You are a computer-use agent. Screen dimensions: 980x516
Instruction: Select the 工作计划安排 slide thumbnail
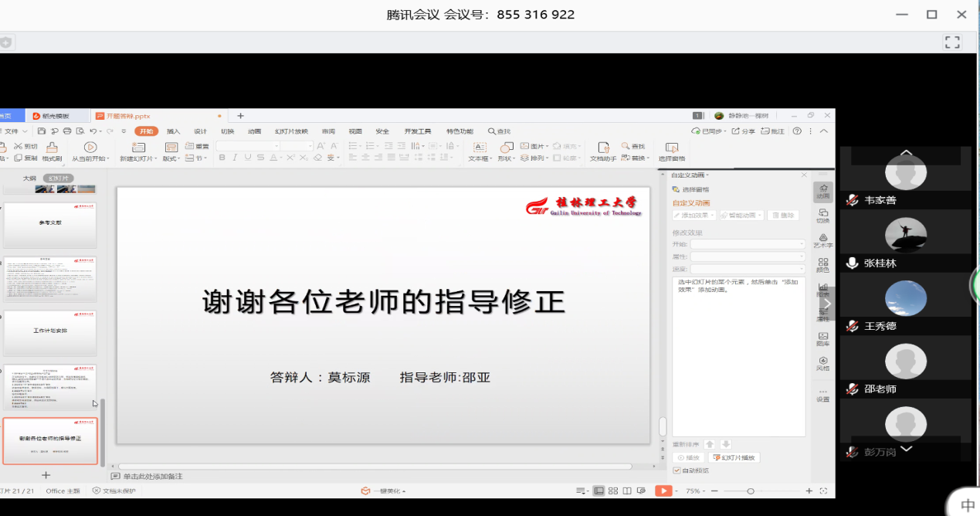pyautogui.click(x=50, y=333)
